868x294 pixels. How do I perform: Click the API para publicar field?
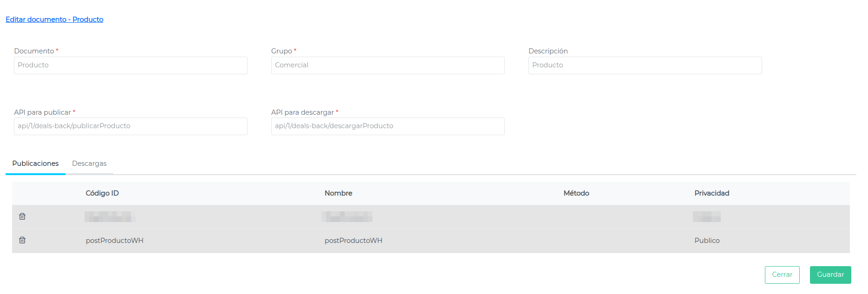[x=131, y=126]
